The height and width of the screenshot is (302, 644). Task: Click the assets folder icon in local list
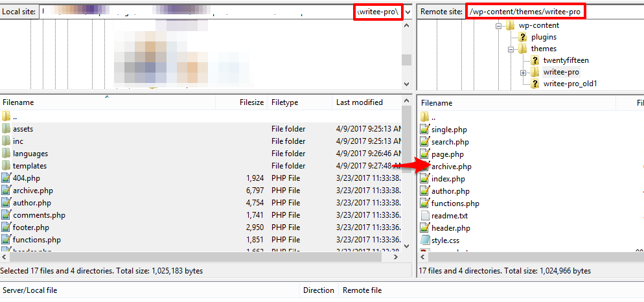[x=6, y=128]
